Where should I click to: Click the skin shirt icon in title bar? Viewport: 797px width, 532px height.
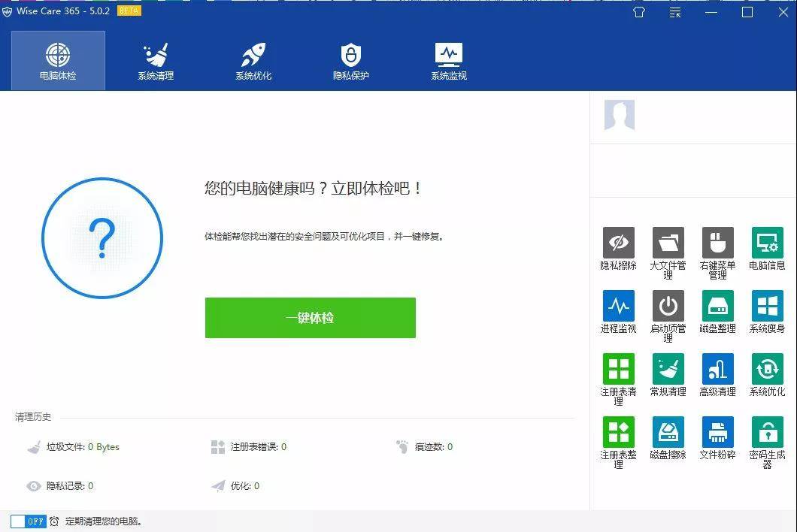(x=639, y=12)
